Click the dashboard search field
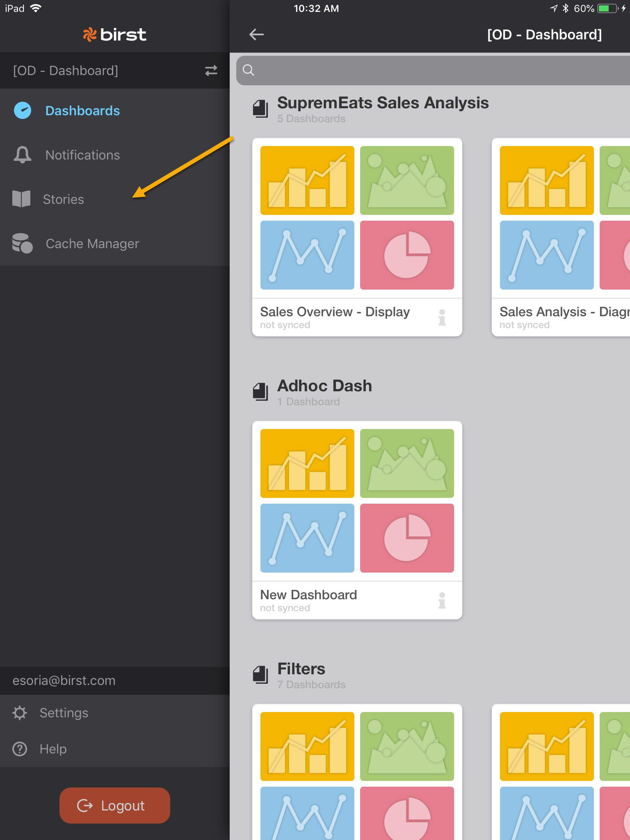 click(435, 71)
